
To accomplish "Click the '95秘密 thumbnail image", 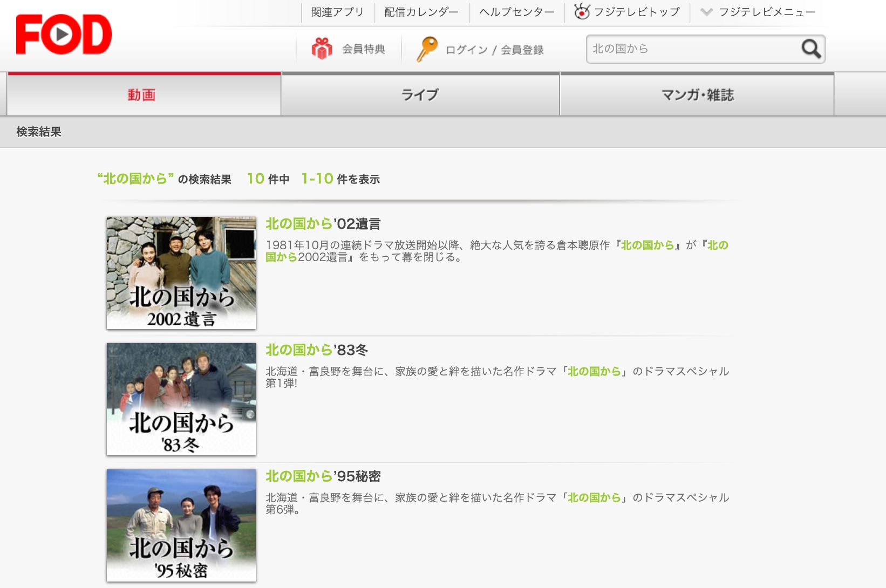I will click(x=181, y=525).
